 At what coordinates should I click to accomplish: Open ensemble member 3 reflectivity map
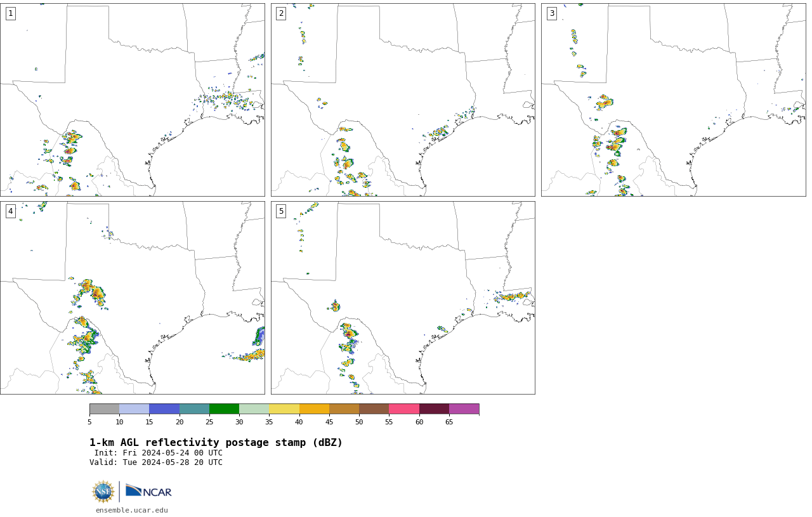point(673,100)
